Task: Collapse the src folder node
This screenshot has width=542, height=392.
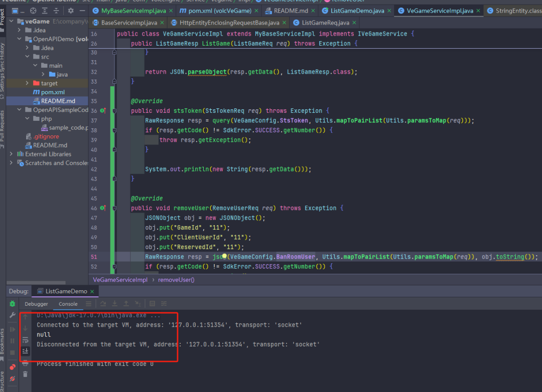Action: (x=27, y=57)
